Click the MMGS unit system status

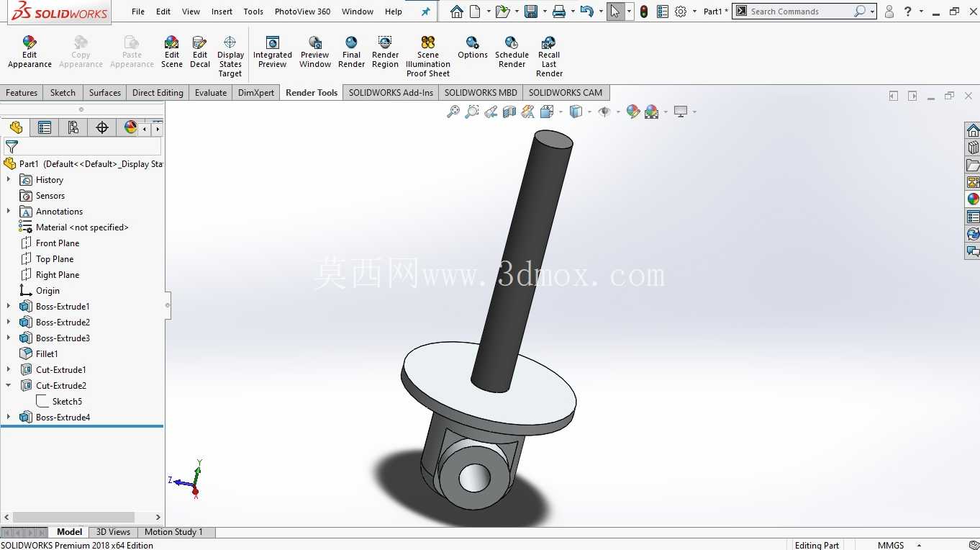click(x=891, y=545)
